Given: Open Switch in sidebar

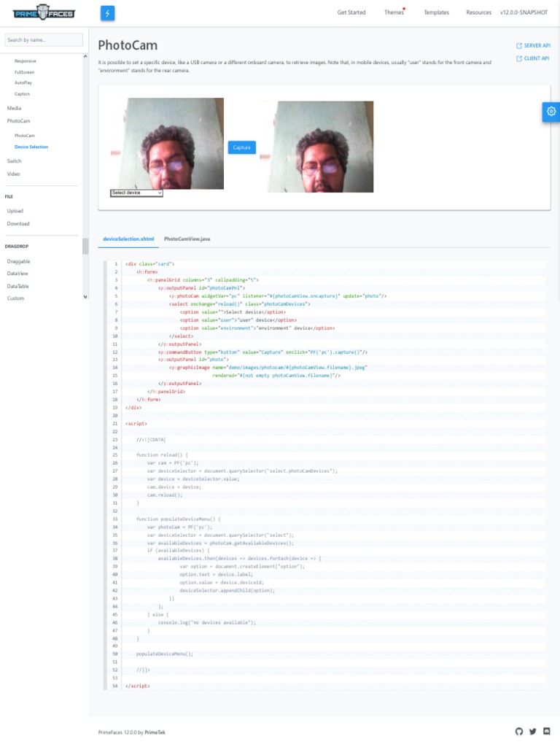Looking at the screenshot, I should [x=15, y=161].
